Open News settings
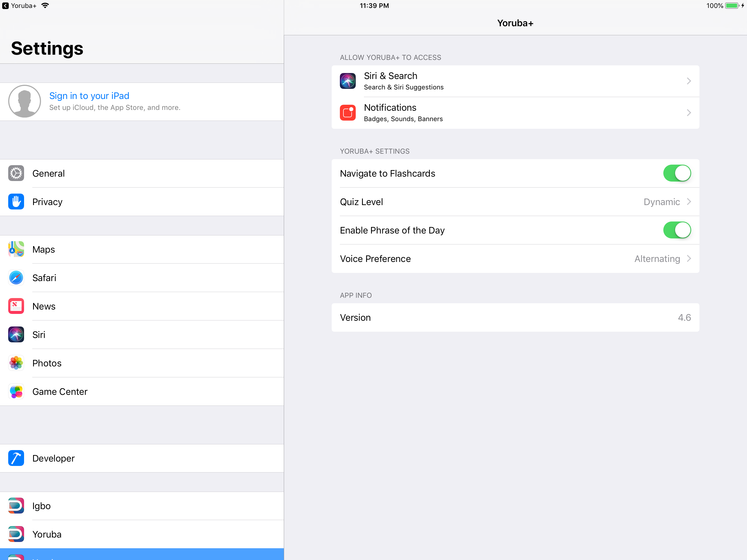 [x=142, y=306]
